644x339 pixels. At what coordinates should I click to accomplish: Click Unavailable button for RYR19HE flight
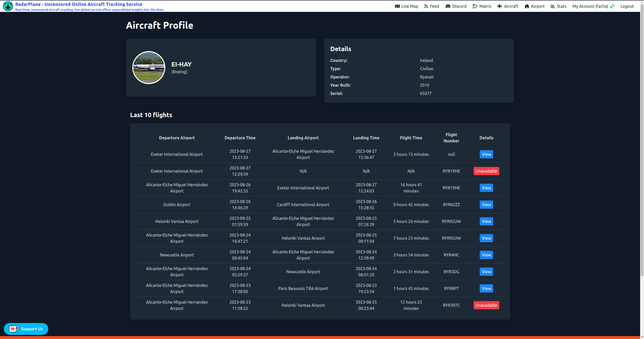(486, 171)
